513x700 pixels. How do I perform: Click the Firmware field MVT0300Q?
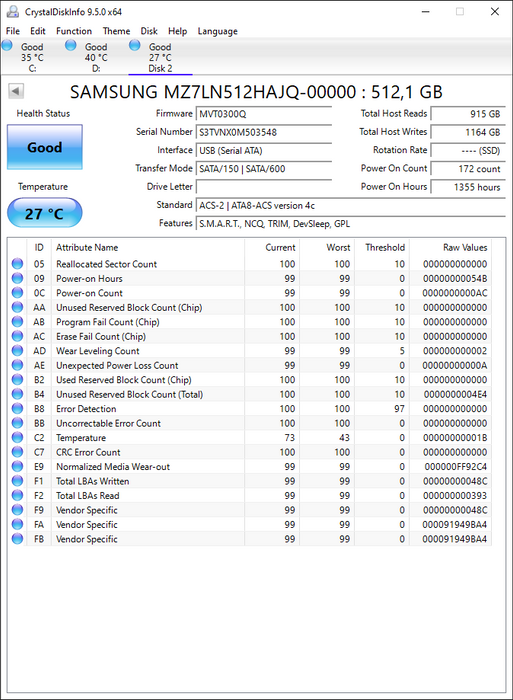pyautogui.click(x=263, y=114)
